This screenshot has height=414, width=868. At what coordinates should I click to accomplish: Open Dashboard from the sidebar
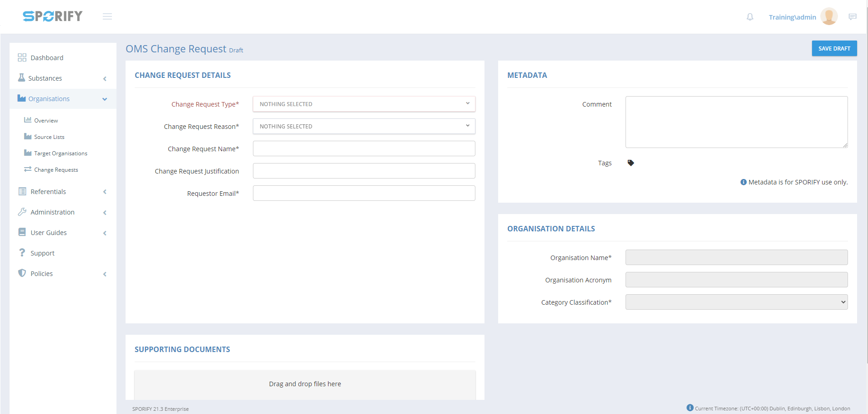coord(47,58)
